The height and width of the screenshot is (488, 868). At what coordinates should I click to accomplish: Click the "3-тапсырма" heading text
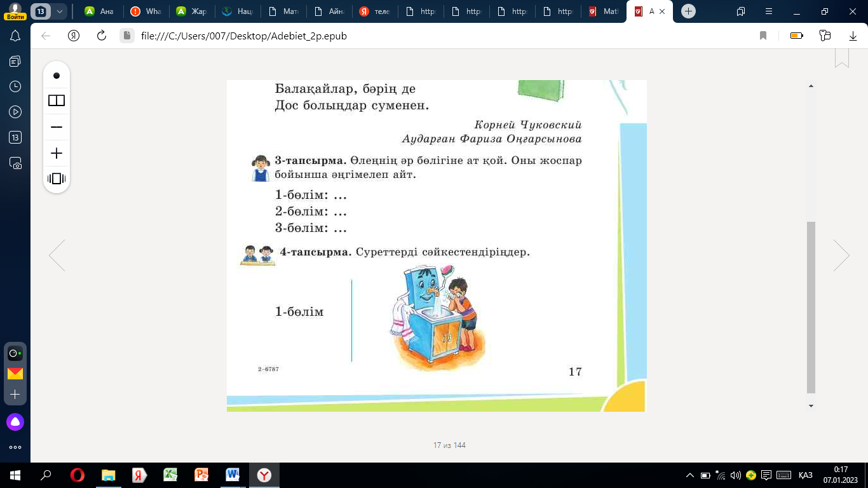(x=311, y=160)
